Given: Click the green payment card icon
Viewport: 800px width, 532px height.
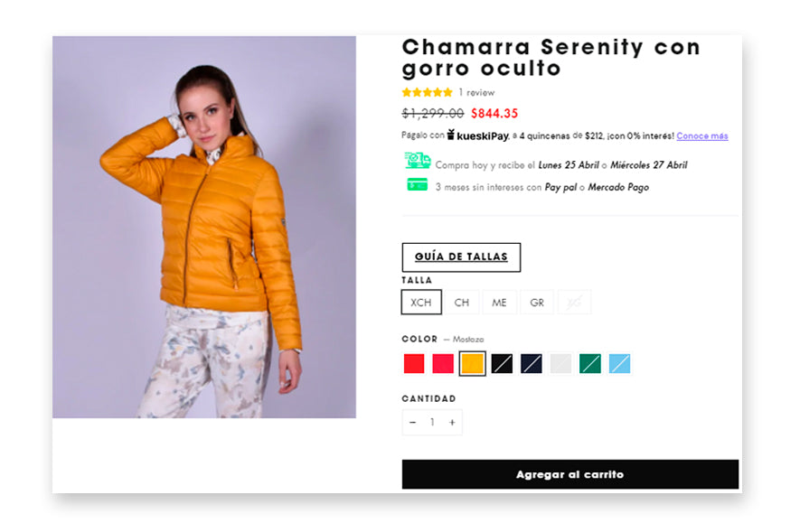Looking at the screenshot, I should click(417, 185).
